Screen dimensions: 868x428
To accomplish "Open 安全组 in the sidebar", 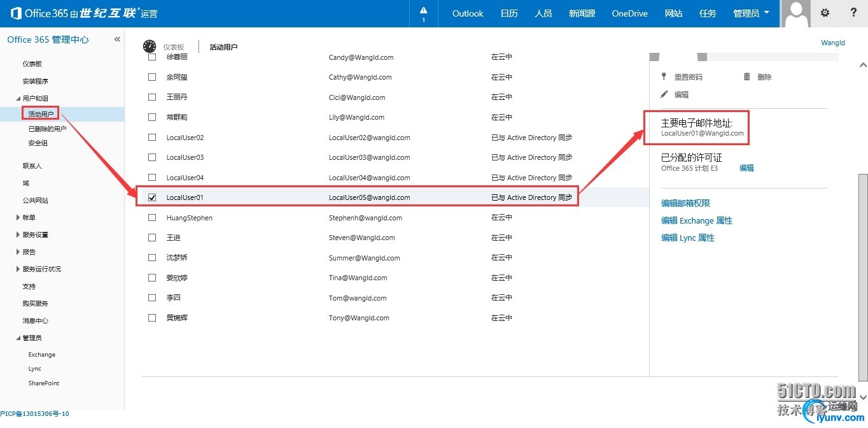I will click(38, 143).
